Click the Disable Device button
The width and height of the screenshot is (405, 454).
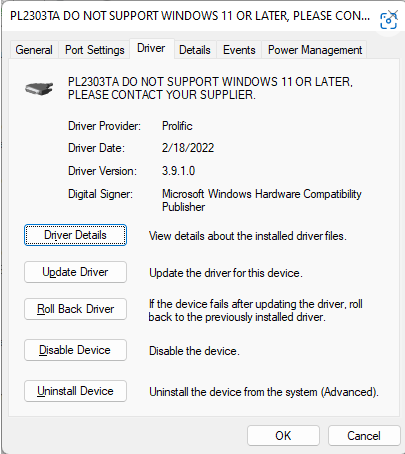tap(75, 350)
